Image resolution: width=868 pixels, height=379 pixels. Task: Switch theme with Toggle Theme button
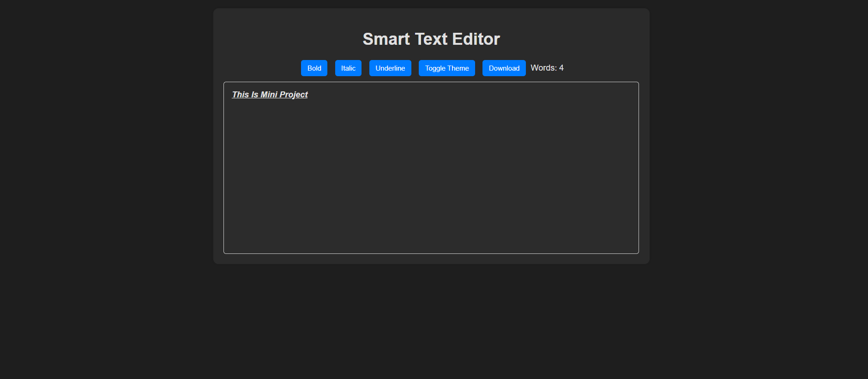tap(447, 68)
